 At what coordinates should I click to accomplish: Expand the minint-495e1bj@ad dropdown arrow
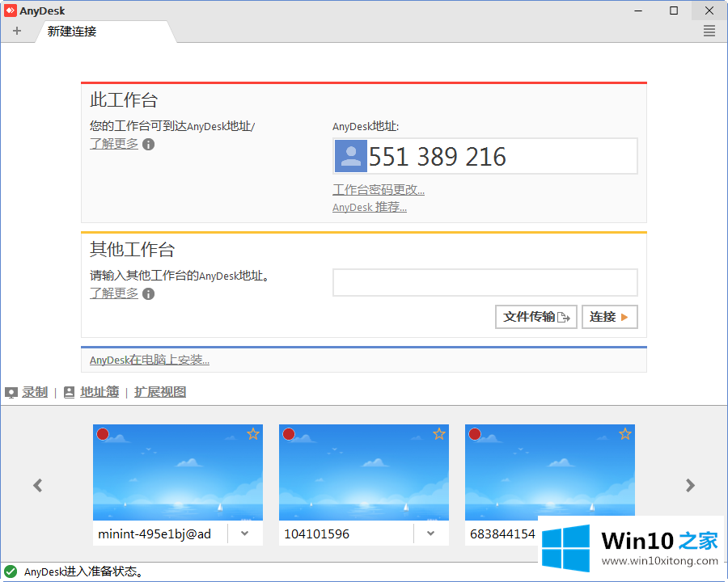pos(244,533)
